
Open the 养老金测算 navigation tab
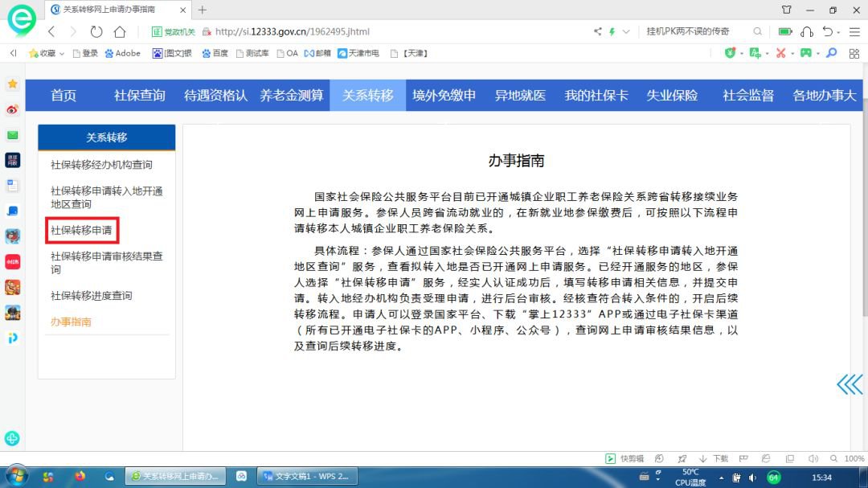(x=292, y=96)
